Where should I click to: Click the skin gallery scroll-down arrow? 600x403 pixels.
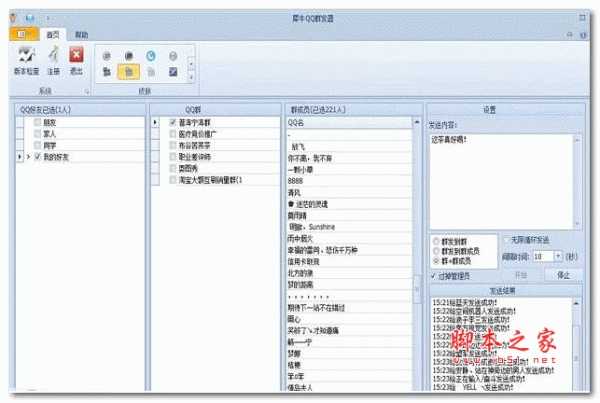coord(191,64)
